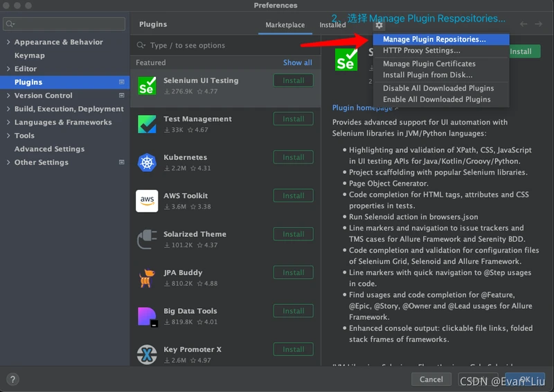Click the Key Promoter X icon
Viewport: 554px width, 392px height.
point(147,355)
